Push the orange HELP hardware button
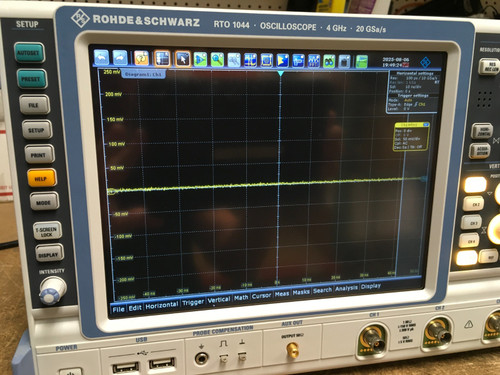500x375 pixels. pos(42,178)
